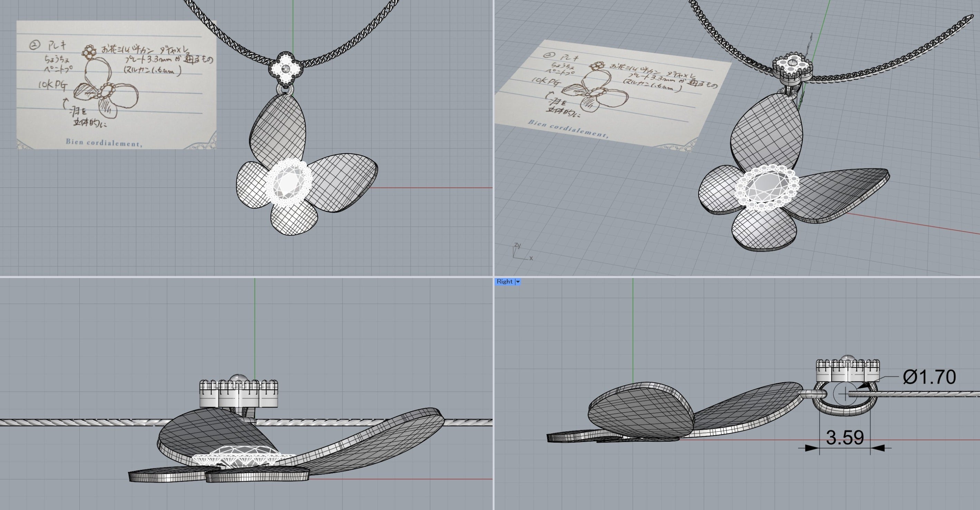Select the Ø1.70 diameter dimension text
The height and width of the screenshot is (510, 980).
[x=929, y=377]
